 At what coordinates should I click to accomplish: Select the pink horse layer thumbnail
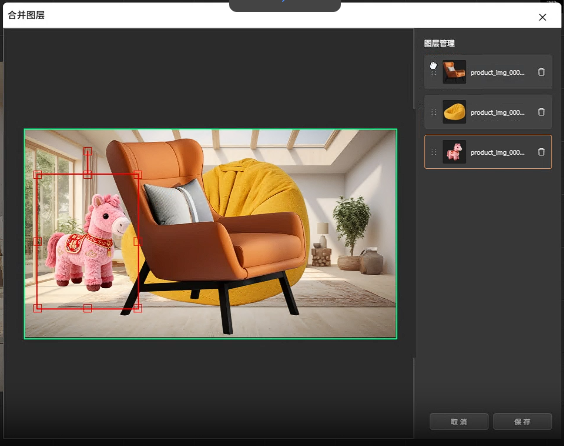point(454,152)
